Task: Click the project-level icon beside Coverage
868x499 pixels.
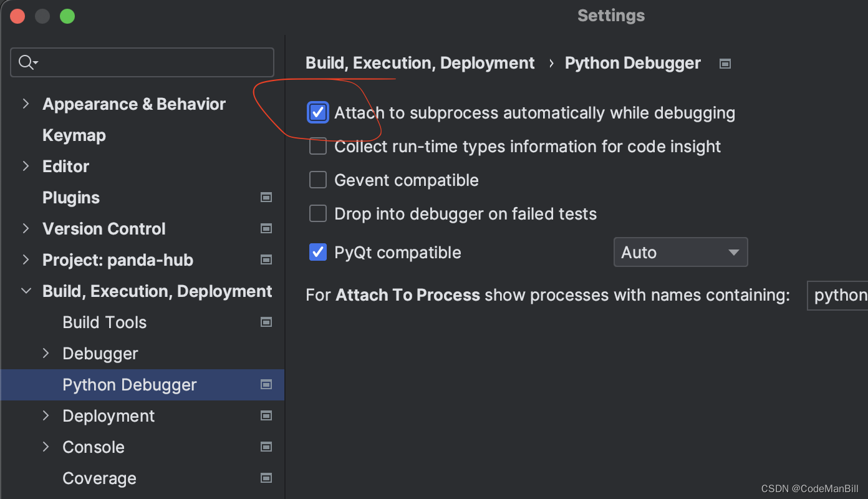Action: pos(266,478)
